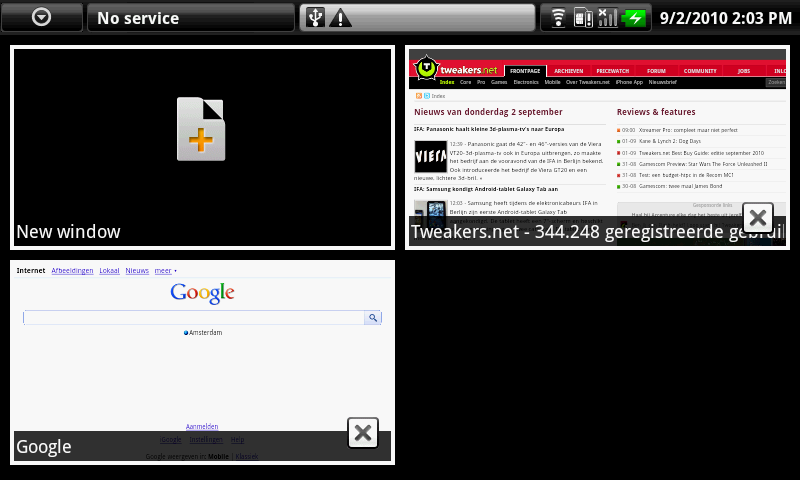The image size is (800, 480).
Task: Click the Aanmelden link in Google thumbnail
Action: pos(202,426)
